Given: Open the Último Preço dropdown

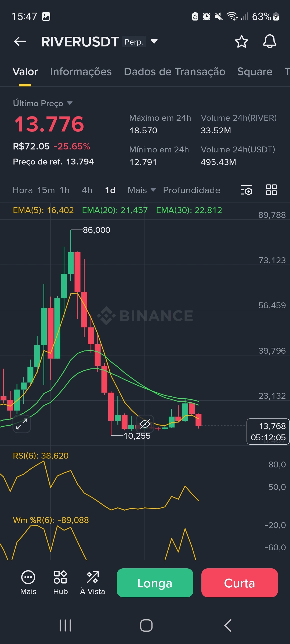Looking at the screenshot, I should [x=43, y=103].
